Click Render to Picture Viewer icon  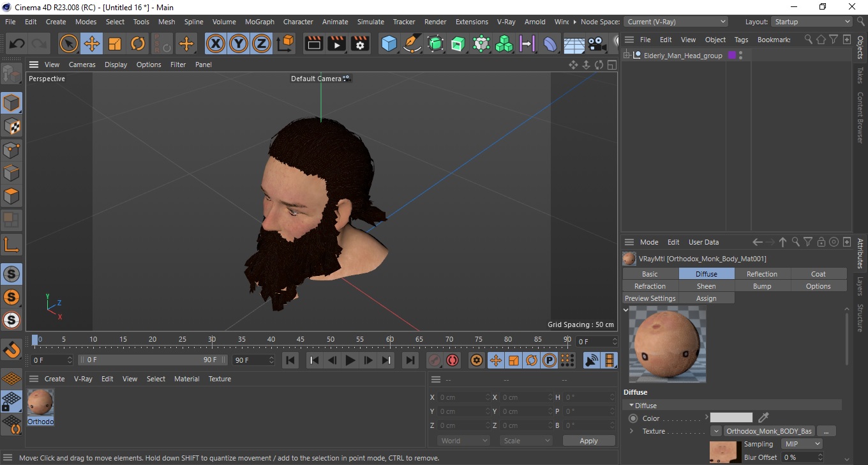coord(337,44)
